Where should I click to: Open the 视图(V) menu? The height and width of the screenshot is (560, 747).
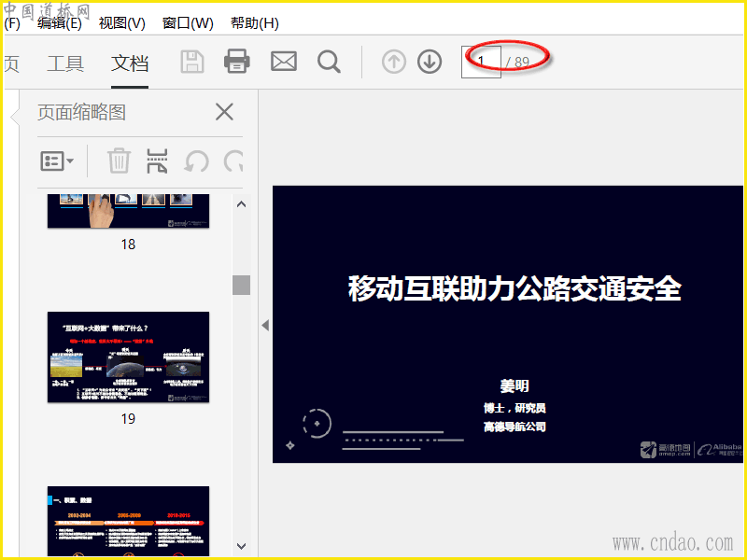point(122,22)
